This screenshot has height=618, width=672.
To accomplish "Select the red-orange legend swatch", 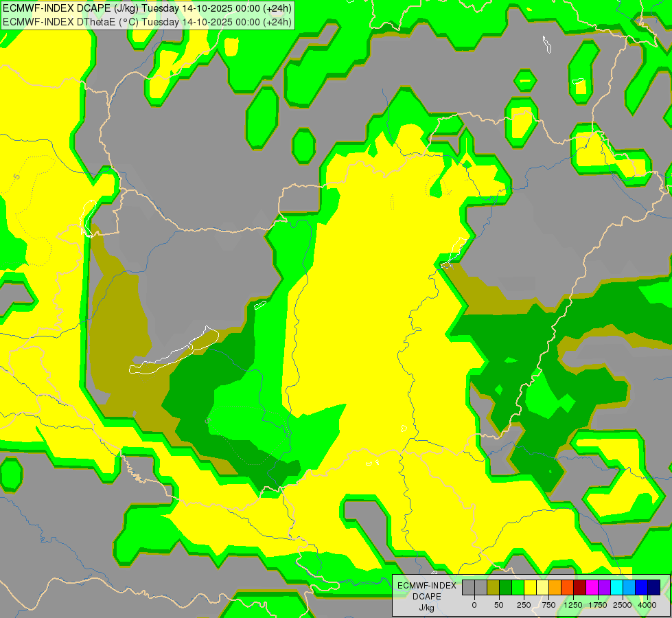I will point(568,588).
